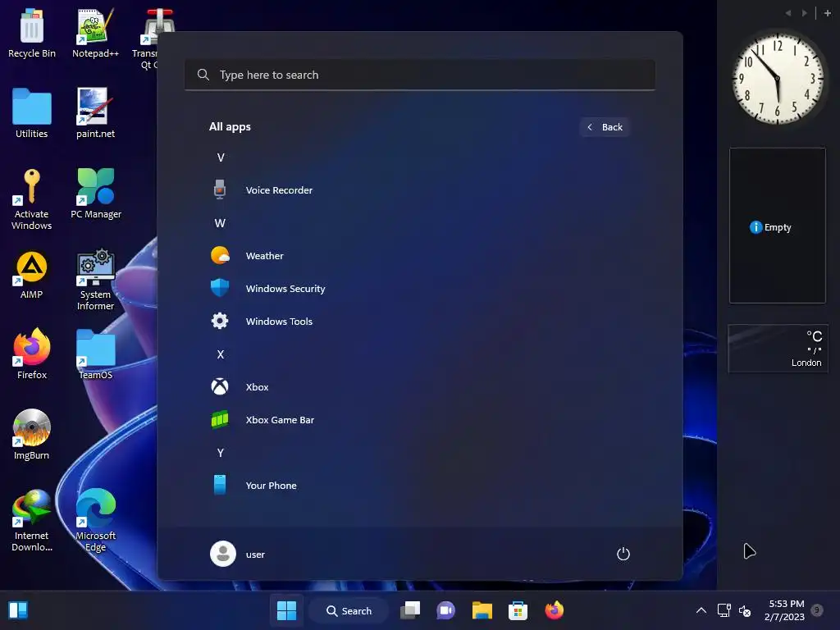Select the X letter header

coord(221,354)
